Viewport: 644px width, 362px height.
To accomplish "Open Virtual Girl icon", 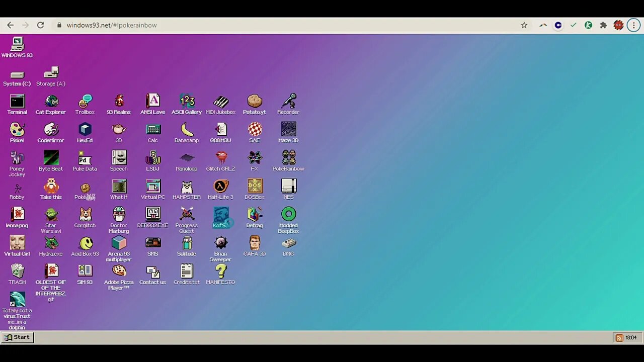I will [x=17, y=246].
